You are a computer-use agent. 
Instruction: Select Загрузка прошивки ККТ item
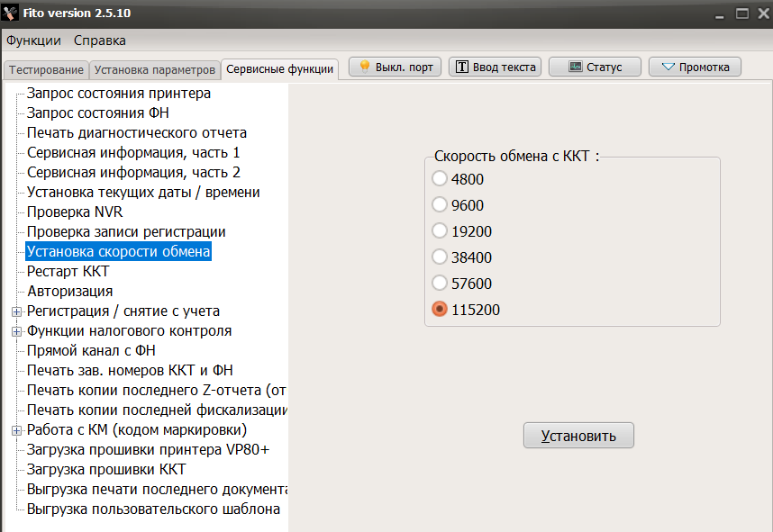click(106, 470)
